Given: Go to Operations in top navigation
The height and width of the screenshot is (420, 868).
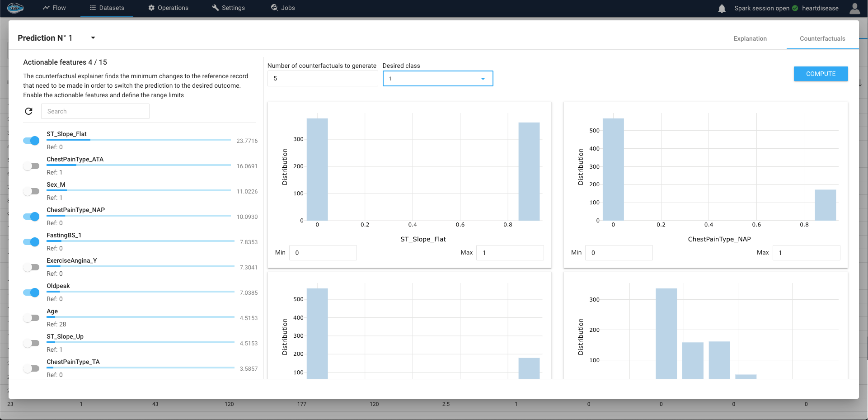Looking at the screenshot, I should click(x=168, y=8).
